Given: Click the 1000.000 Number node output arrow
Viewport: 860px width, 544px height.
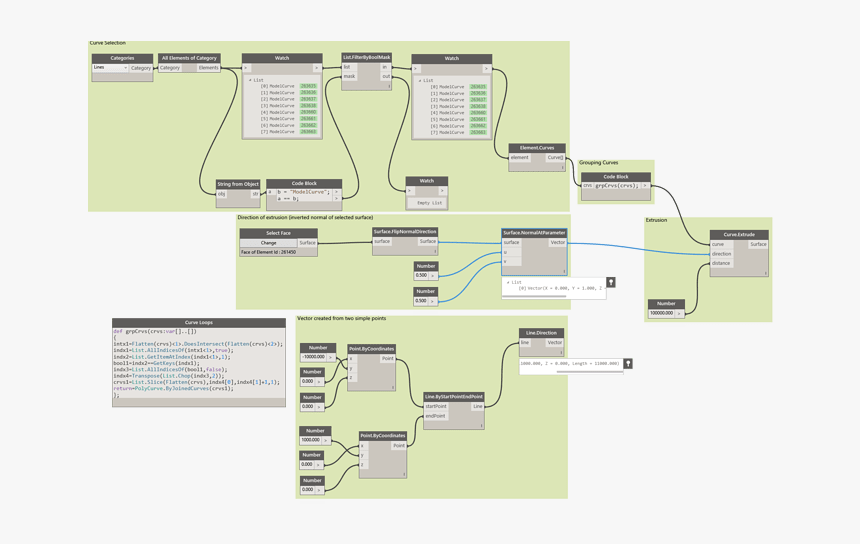Looking at the screenshot, I should tap(326, 440).
